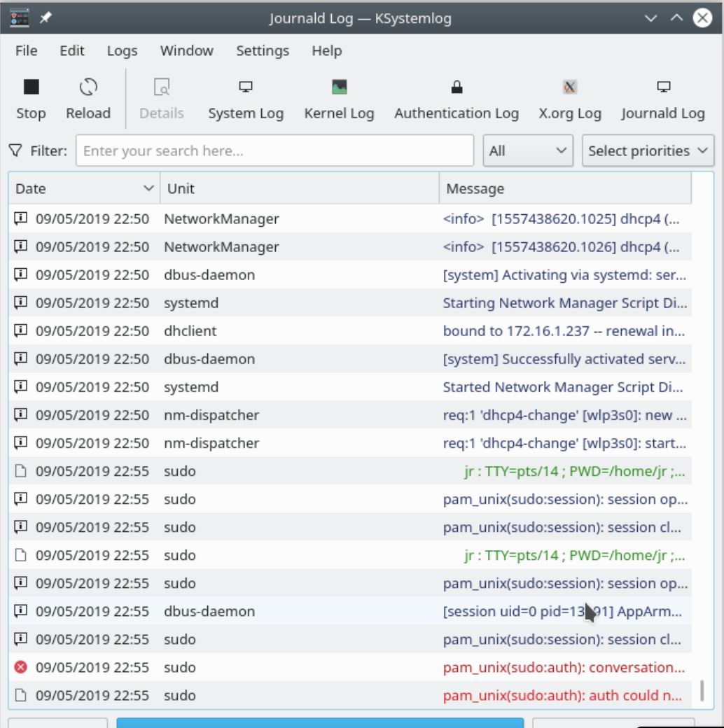Open the Select priorities dropdown

pyautogui.click(x=648, y=150)
